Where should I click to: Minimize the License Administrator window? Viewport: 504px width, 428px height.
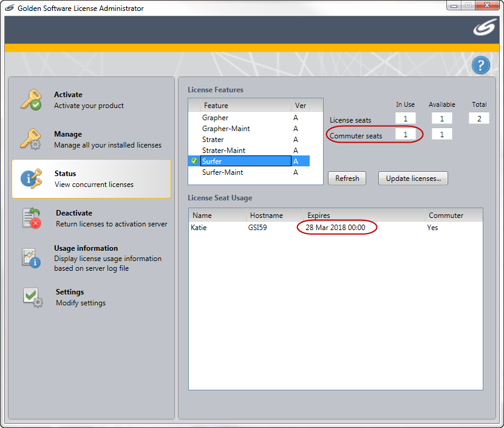click(x=454, y=5)
